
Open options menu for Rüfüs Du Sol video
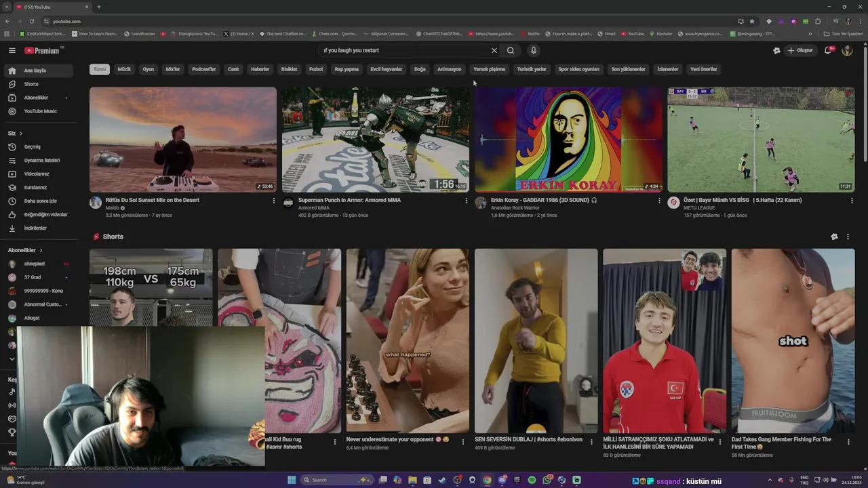[274, 201]
